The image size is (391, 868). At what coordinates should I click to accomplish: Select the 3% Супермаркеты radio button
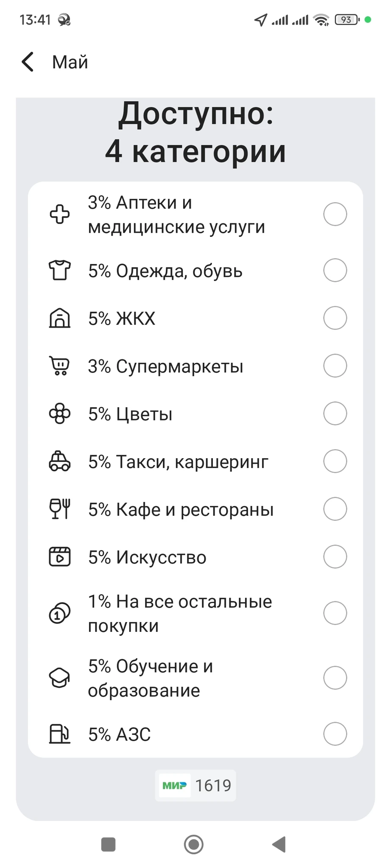pyautogui.click(x=335, y=366)
